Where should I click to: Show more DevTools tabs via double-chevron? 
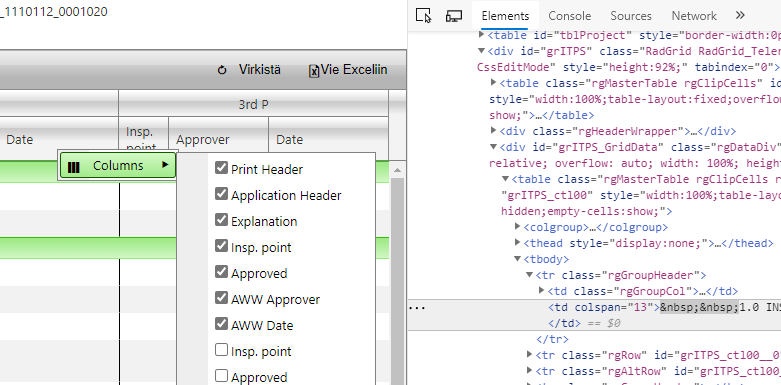[740, 15]
